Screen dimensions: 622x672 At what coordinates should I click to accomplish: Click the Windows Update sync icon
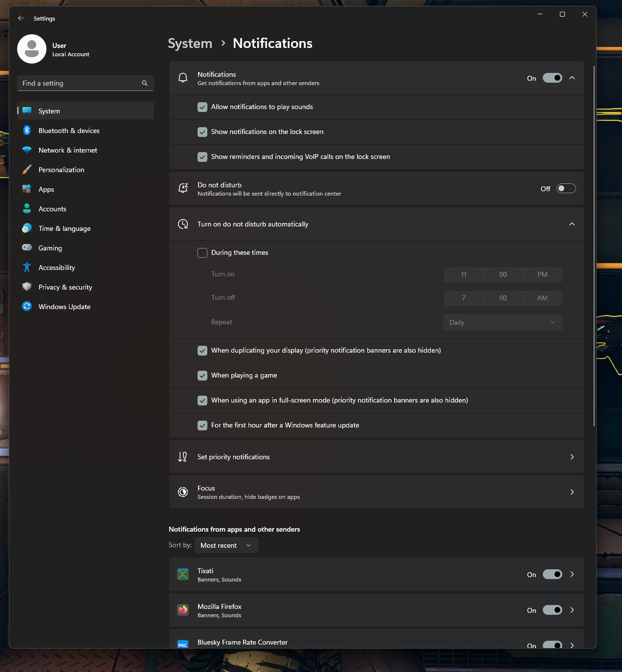pos(27,307)
